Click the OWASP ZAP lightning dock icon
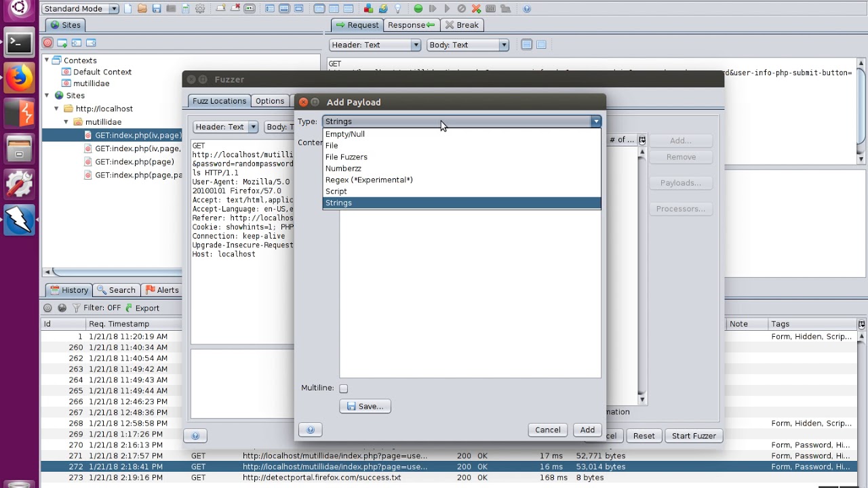This screenshot has height=488, width=868. (19, 220)
